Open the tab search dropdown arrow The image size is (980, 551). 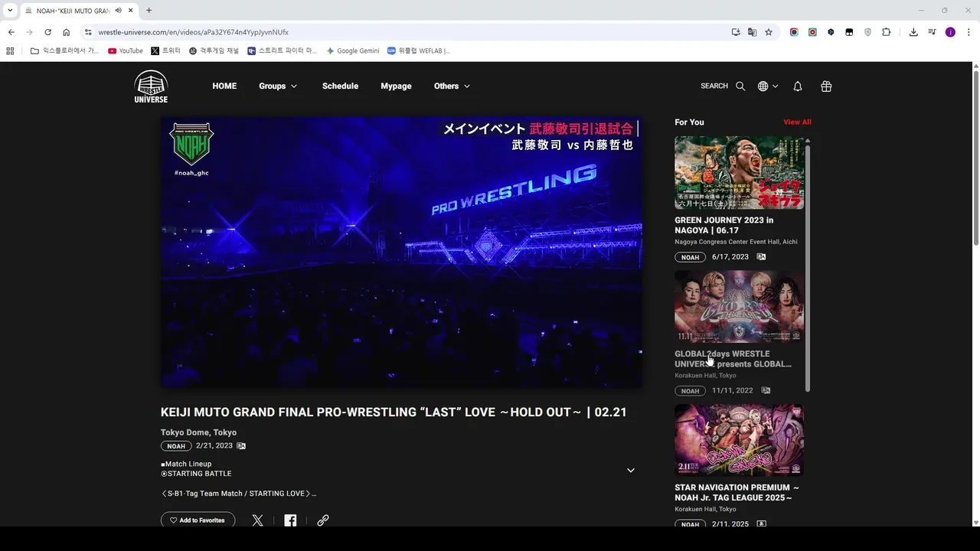[10, 11]
